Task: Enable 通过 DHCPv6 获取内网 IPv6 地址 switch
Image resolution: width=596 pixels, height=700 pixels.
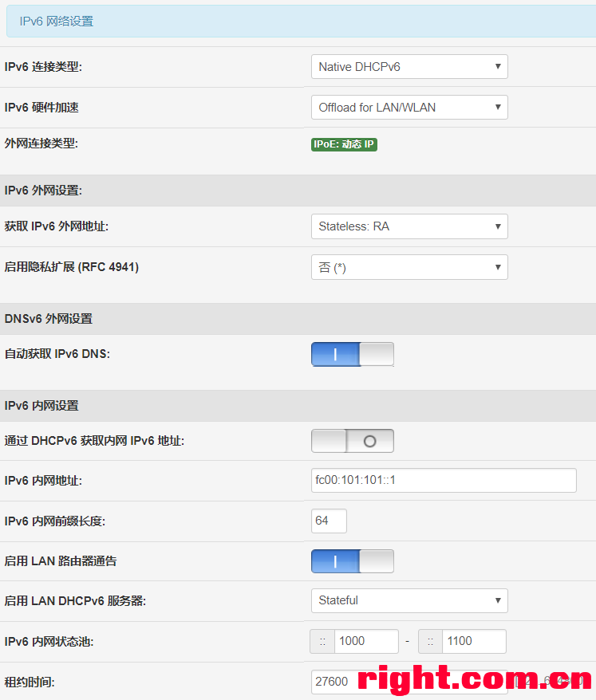Action: 353,441
